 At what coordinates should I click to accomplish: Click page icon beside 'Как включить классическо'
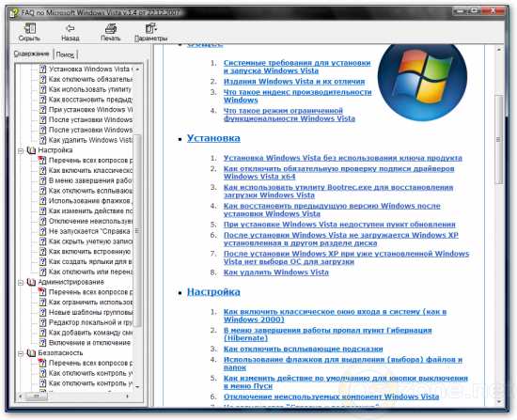pos(43,170)
